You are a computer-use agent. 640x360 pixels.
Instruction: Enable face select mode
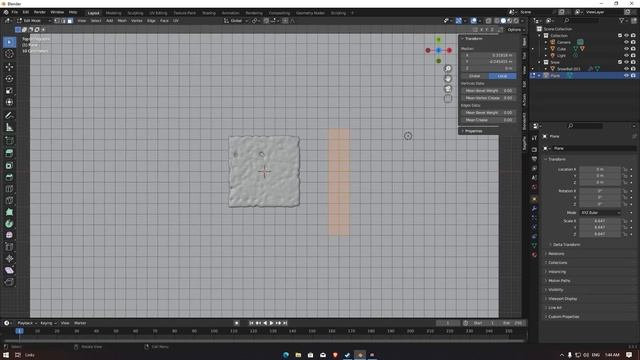pos(70,20)
